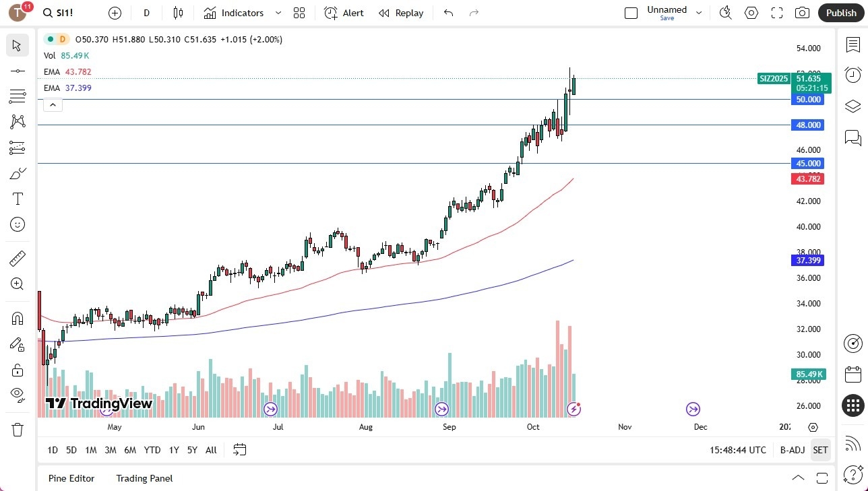868x491 pixels.
Task: Open the Unnamed layout dropdown
Action: pyautogui.click(x=699, y=12)
